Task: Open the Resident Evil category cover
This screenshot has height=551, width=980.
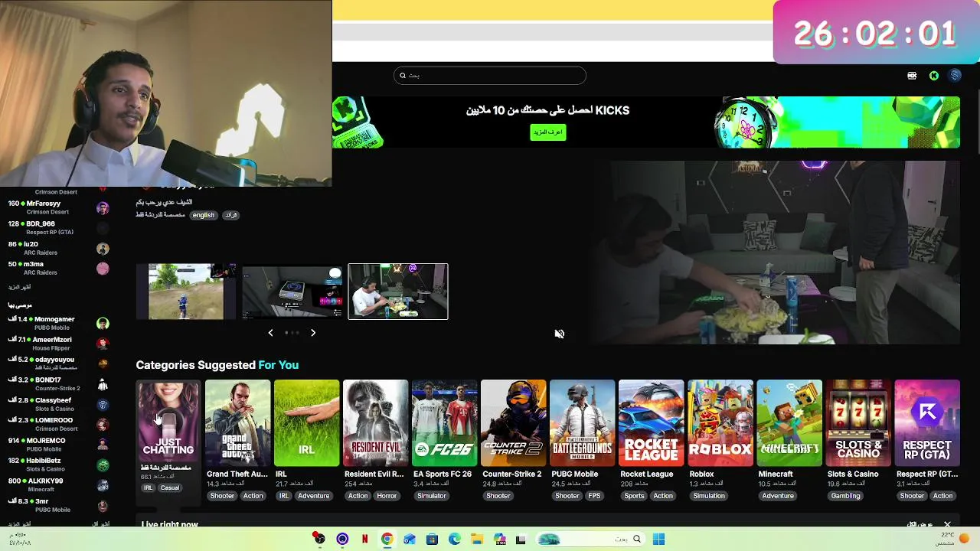Action: (375, 423)
